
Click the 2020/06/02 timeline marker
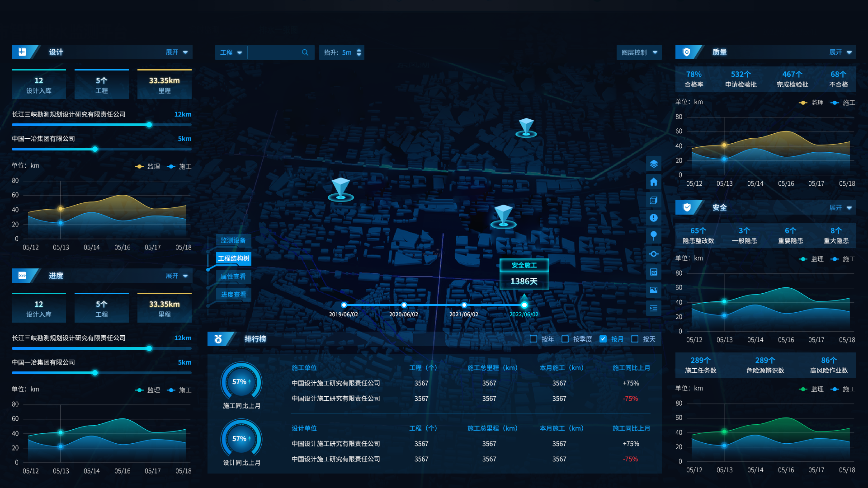404,305
